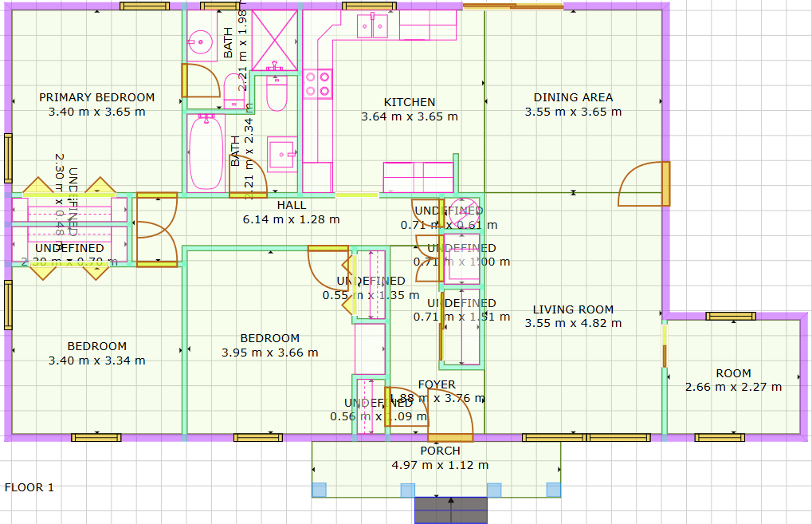Select the Room's top wall window
The image size is (812, 524).
pos(731,316)
